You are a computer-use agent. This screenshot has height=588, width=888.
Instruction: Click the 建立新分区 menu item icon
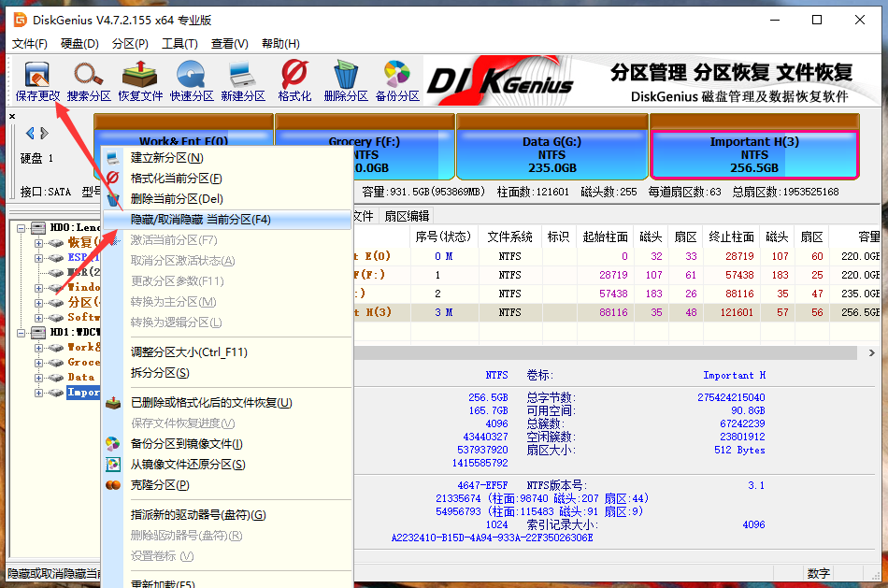(x=113, y=157)
